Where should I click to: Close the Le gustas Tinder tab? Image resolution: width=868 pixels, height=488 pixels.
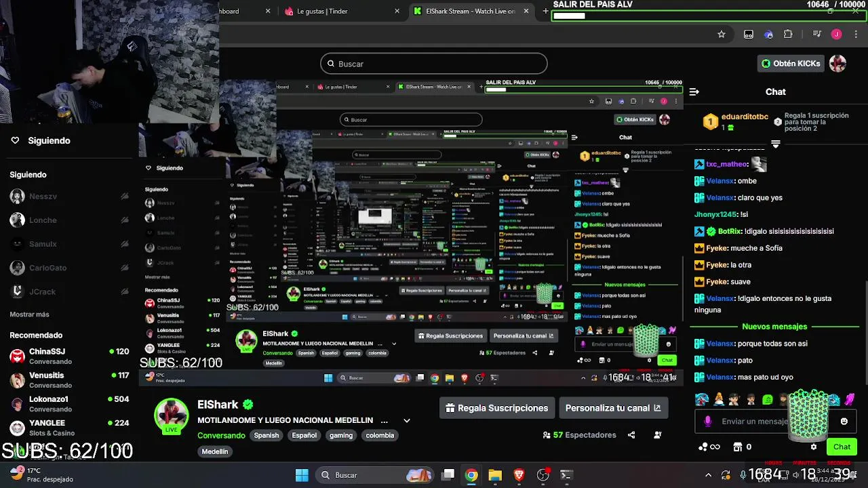coord(398,11)
